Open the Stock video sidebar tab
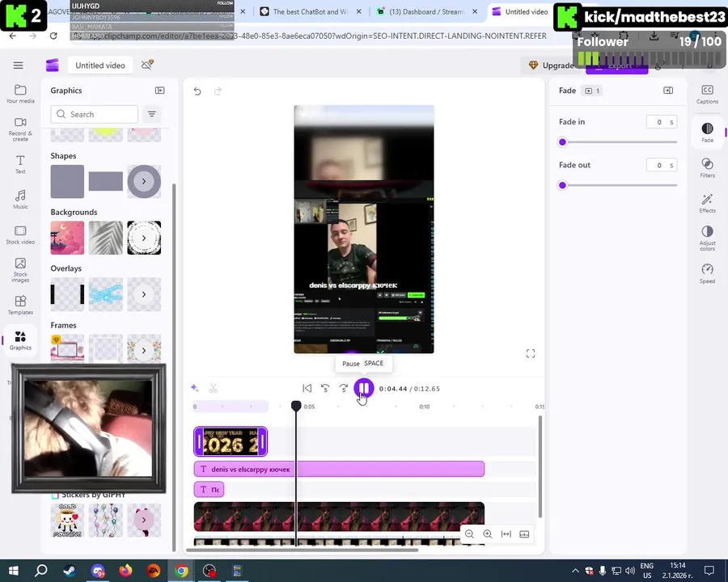 pos(20,235)
